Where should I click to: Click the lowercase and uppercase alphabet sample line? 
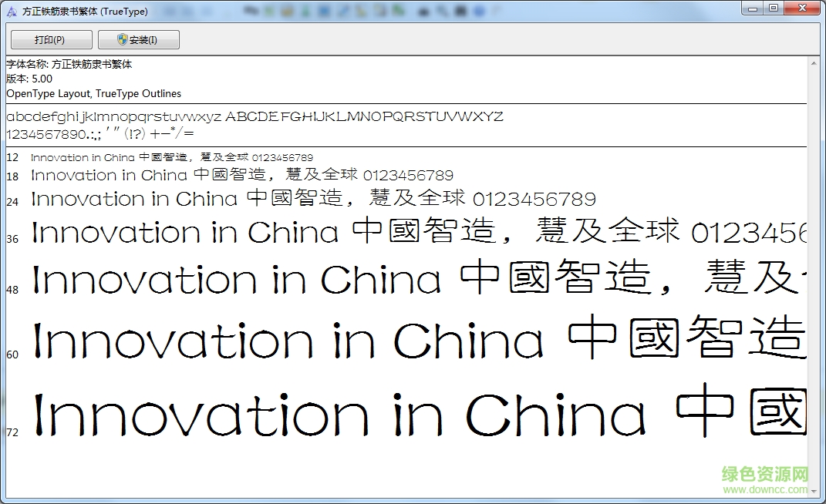255,116
